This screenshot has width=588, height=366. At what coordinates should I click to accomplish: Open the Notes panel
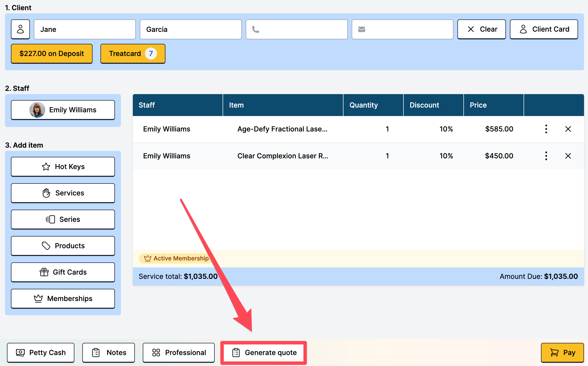108,353
